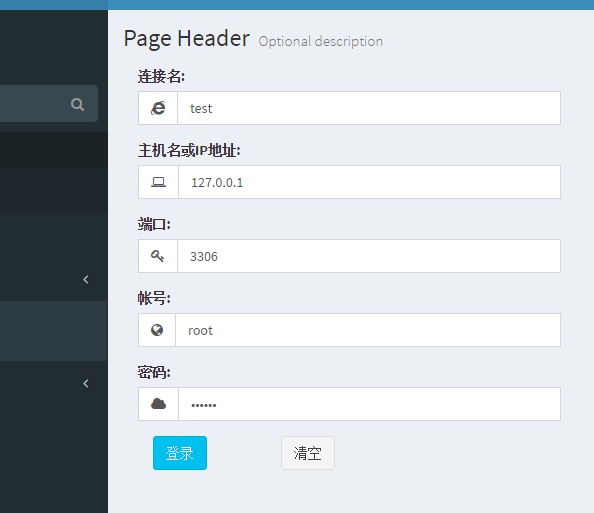This screenshot has height=513, width=594.
Task: Focus the connection name field containing test
Action: [369, 108]
